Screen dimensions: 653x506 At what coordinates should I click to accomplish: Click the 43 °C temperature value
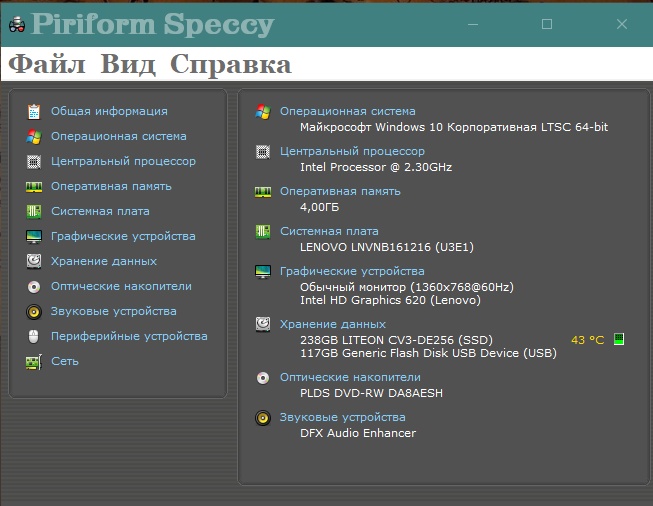[x=588, y=340]
